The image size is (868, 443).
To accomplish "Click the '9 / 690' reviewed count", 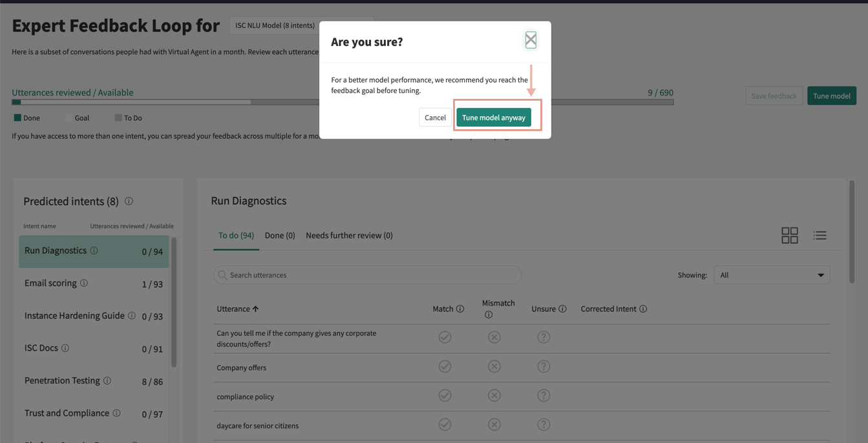I will coord(661,92).
